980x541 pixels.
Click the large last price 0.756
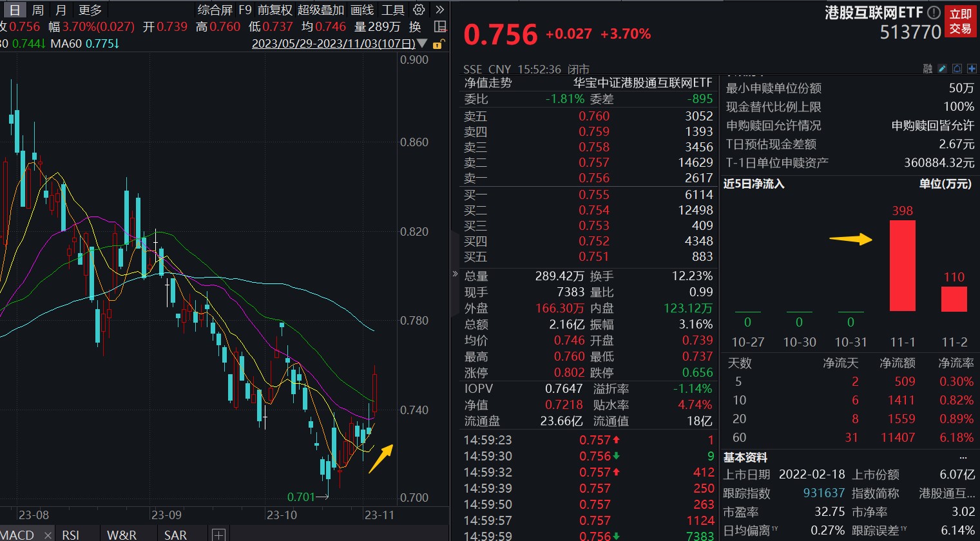pos(500,34)
